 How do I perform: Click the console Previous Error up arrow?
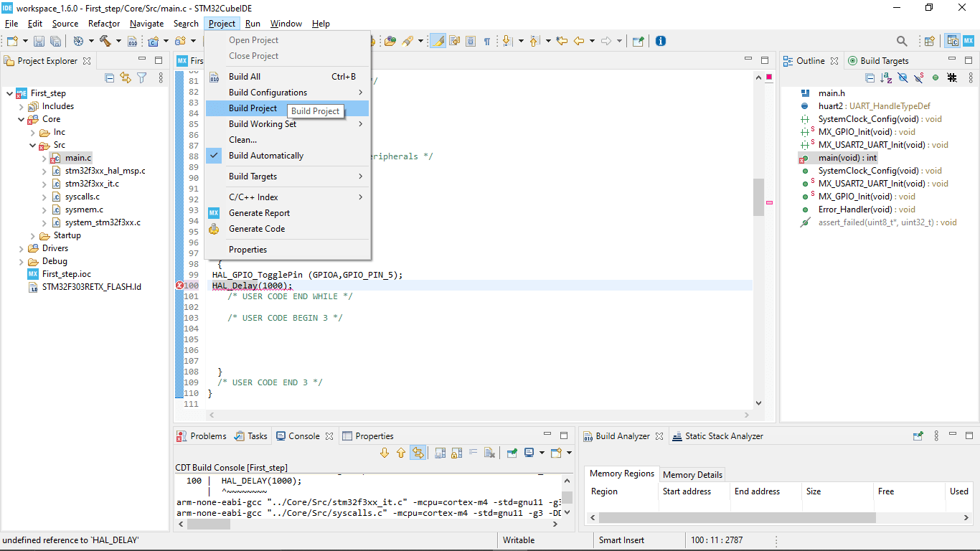tap(401, 453)
